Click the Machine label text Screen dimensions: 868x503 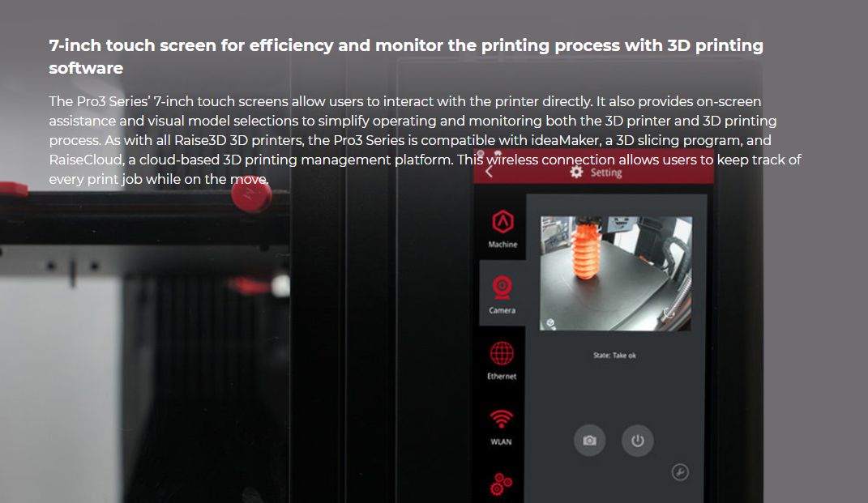(x=502, y=245)
